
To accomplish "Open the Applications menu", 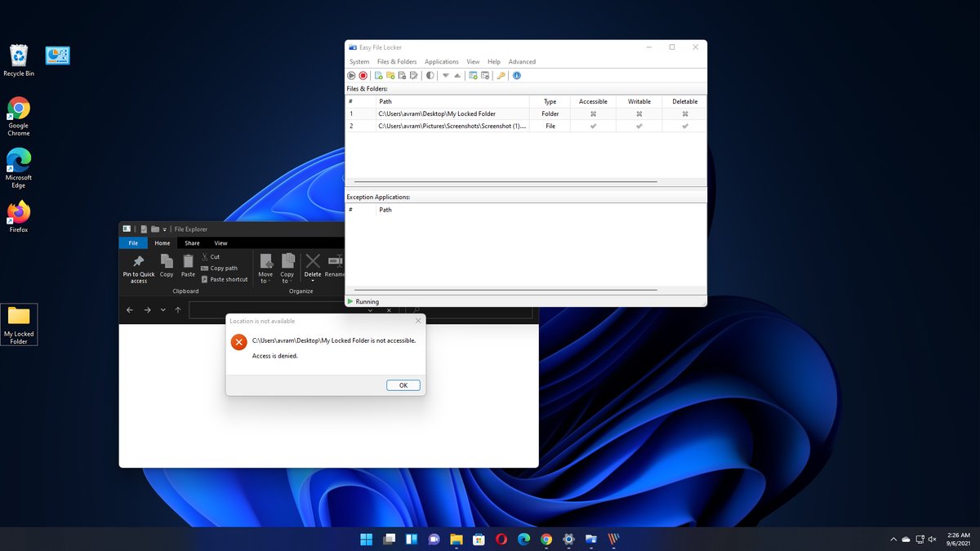I will click(x=441, y=61).
